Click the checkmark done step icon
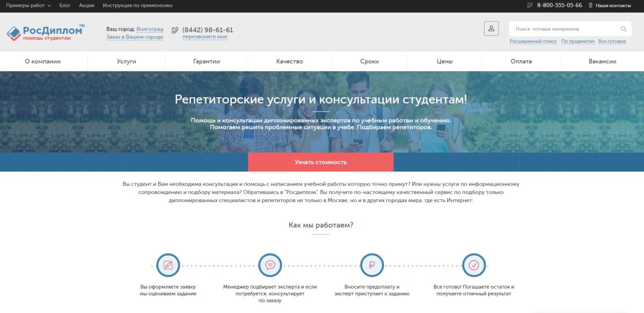 (x=474, y=265)
